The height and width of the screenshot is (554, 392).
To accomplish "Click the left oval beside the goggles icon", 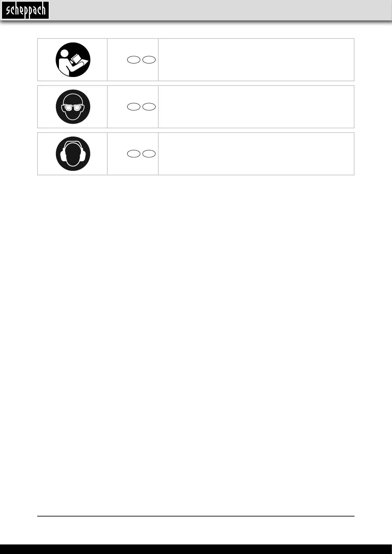I will point(133,107).
